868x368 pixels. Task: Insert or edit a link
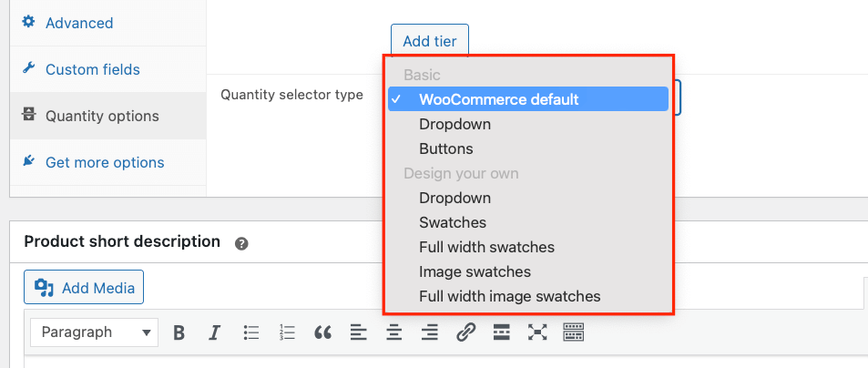(x=465, y=332)
